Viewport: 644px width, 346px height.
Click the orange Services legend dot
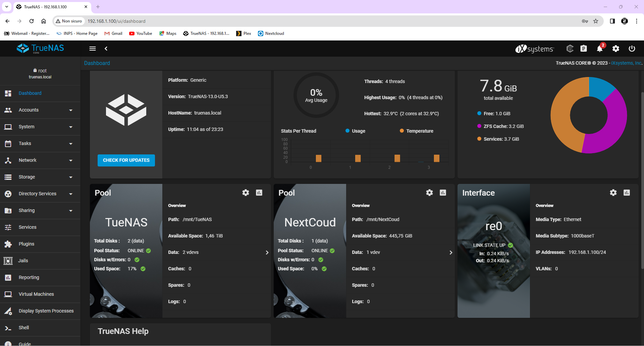(479, 139)
